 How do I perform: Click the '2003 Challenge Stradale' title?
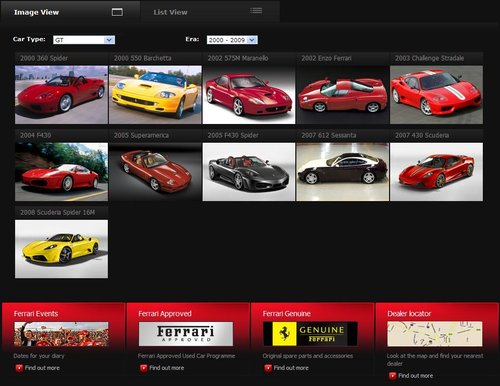tap(429, 58)
